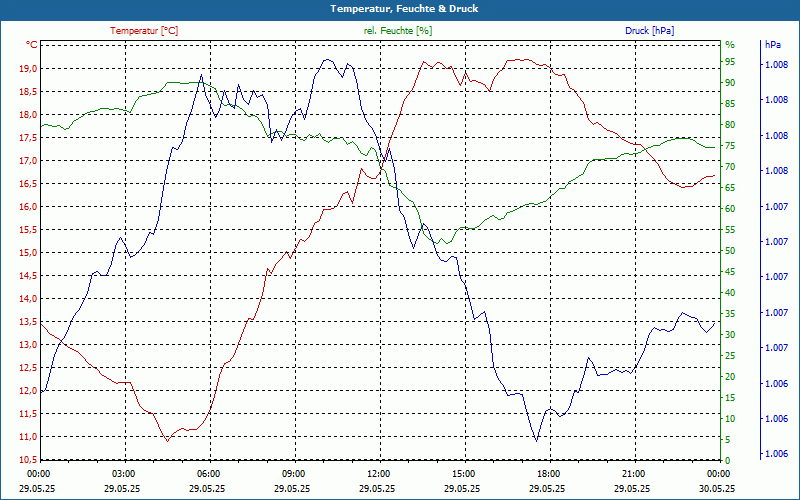Click the date label "30.05.25"
Image resolution: width=800 pixels, height=500 pixels.
(x=717, y=488)
